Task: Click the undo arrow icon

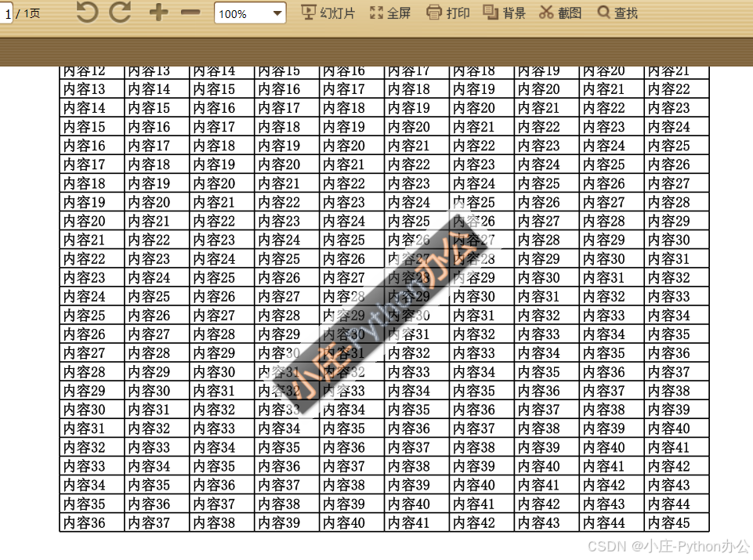Action: [85, 12]
